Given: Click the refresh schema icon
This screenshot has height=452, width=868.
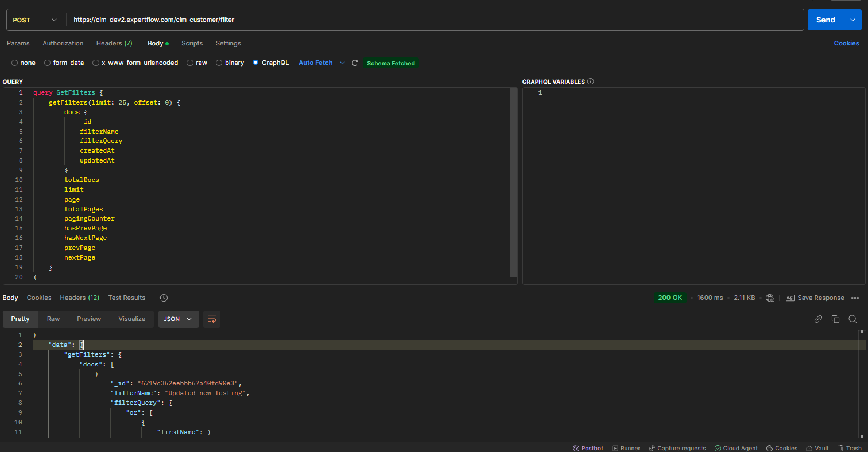Looking at the screenshot, I should (355, 63).
